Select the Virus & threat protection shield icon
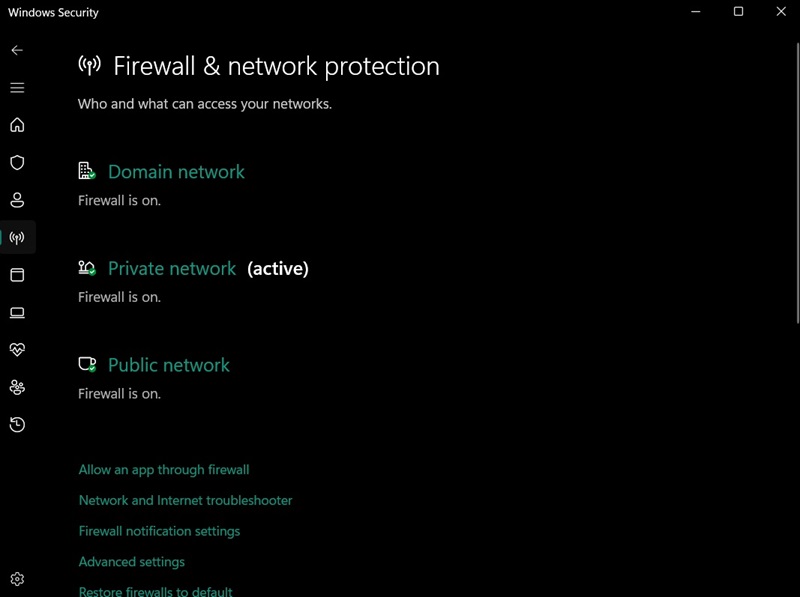Image resolution: width=800 pixels, height=597 pixels. pyautogui.click(x=16, y=162)
